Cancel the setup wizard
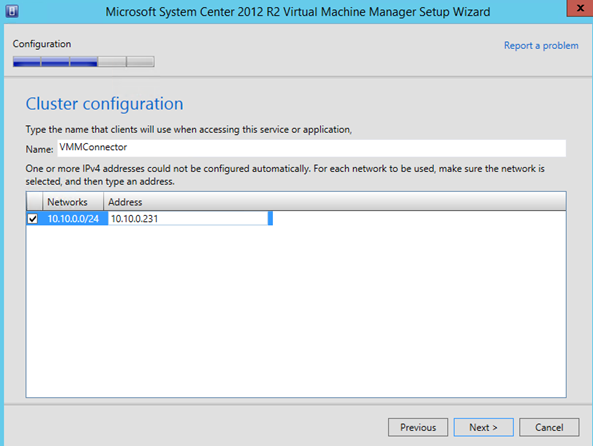The height and width of the screenshot is (446, 593). click(x=549, y=427)
